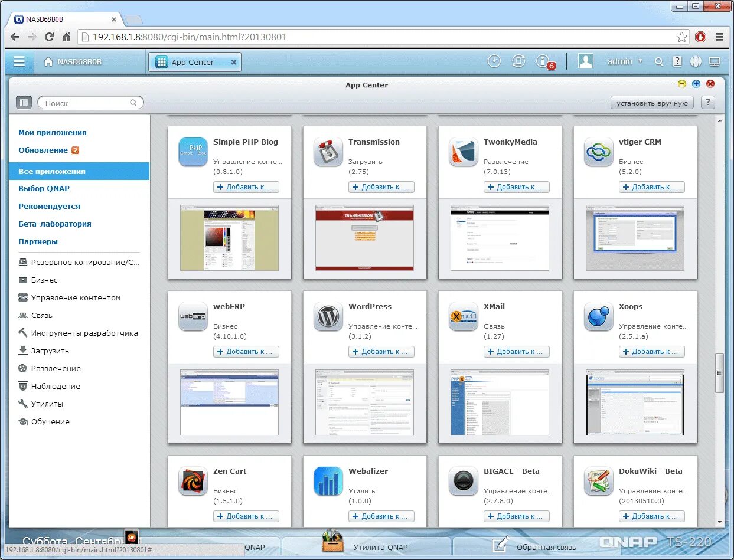
Task: Open App Center help button
Action: (x=708, y=103)
